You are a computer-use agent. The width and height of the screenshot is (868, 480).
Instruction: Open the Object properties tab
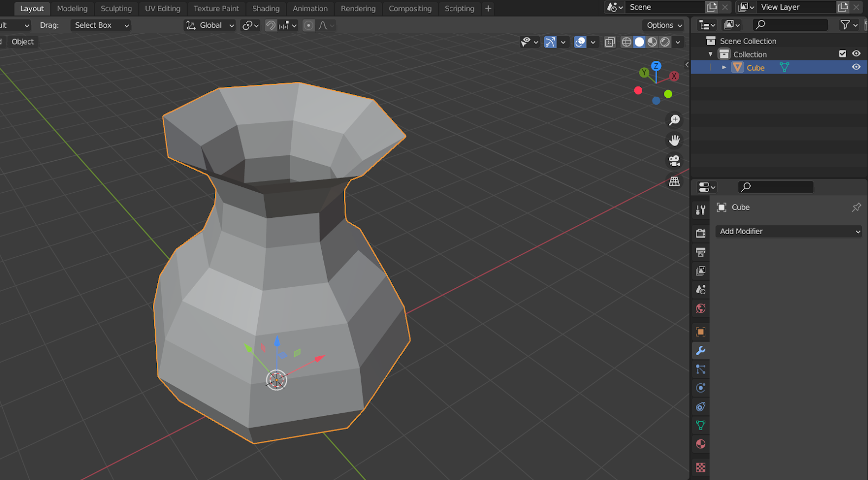tap(700, 332)
